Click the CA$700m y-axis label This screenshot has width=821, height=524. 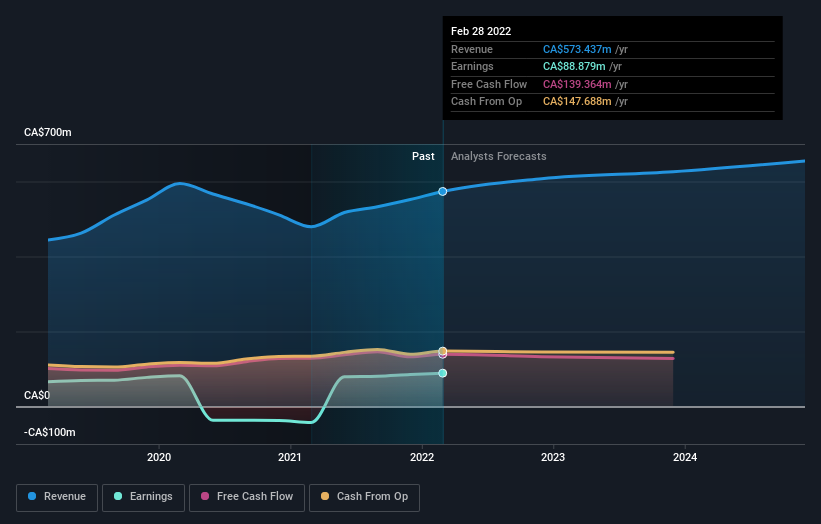tap(48, 132)
